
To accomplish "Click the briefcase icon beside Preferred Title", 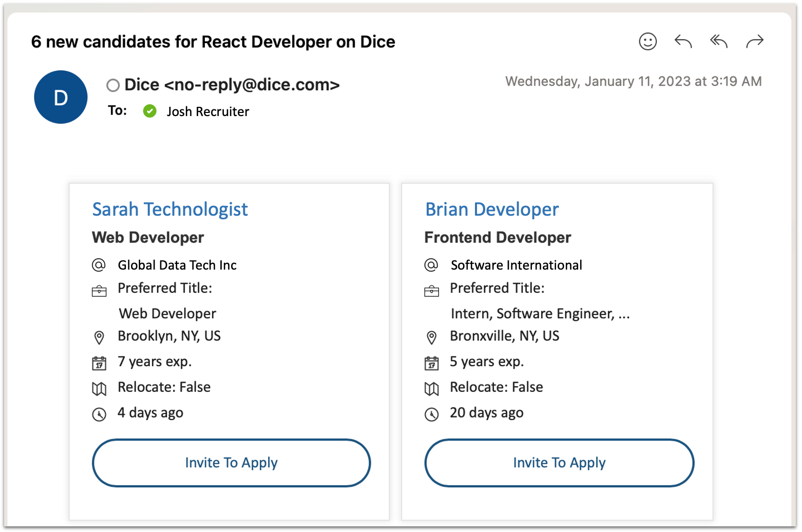I will pos(99,289).
